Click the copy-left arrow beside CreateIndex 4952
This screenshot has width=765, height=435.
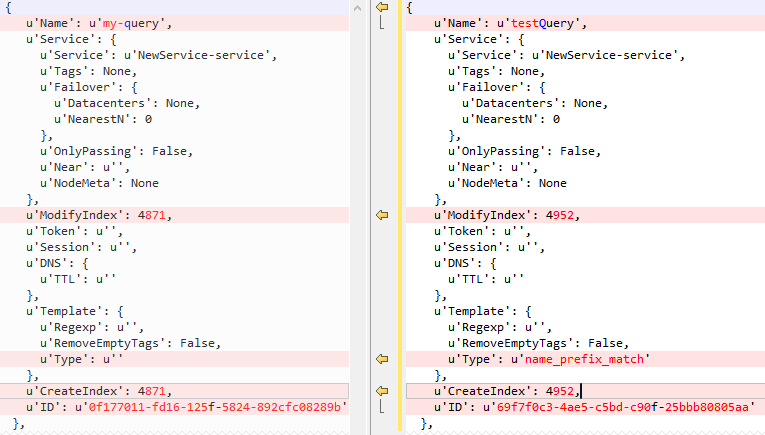pyautogui.click(x=382, y=391)
